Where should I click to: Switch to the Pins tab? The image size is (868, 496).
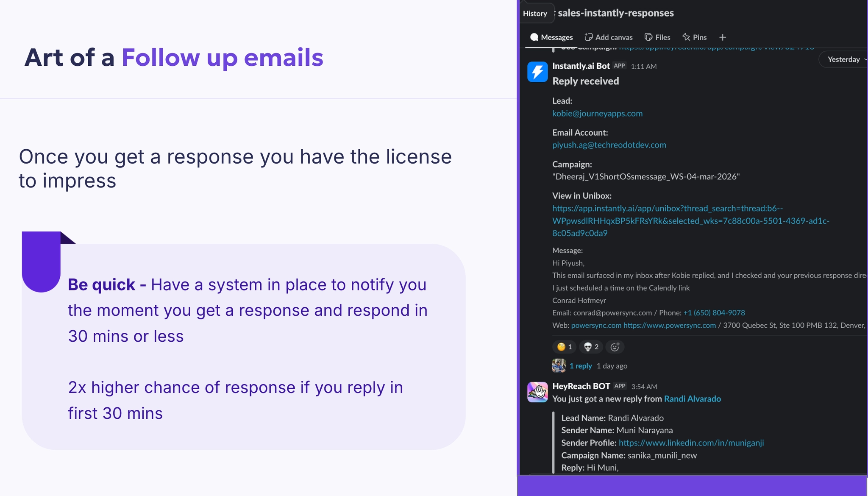coord(694,37)
